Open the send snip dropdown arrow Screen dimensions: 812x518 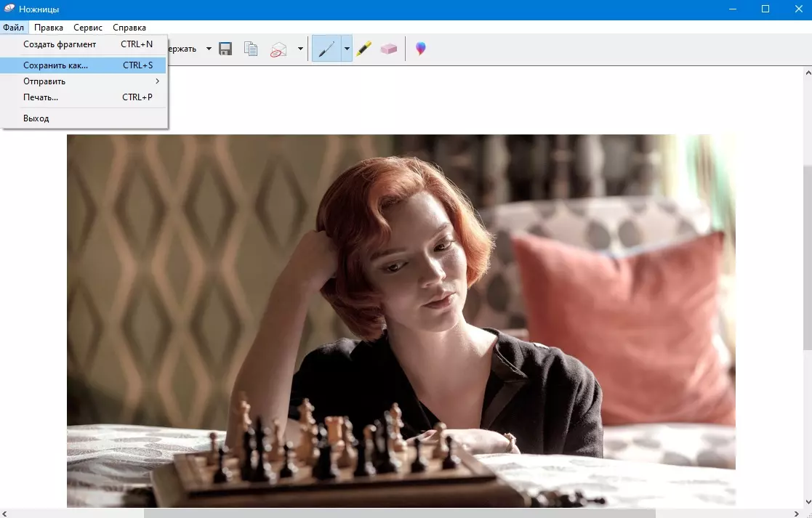tap(300, 49)
